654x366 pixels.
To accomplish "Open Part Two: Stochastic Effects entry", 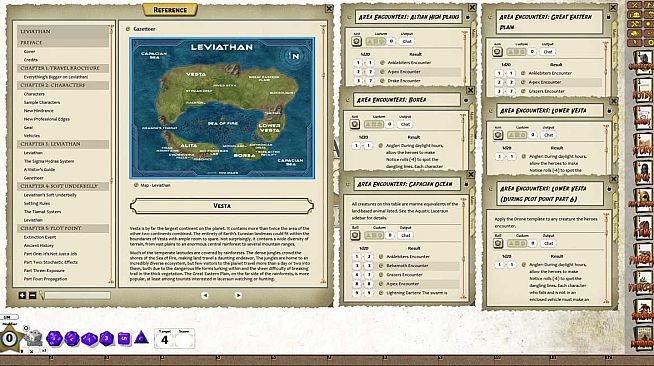I will pos(50,262).
